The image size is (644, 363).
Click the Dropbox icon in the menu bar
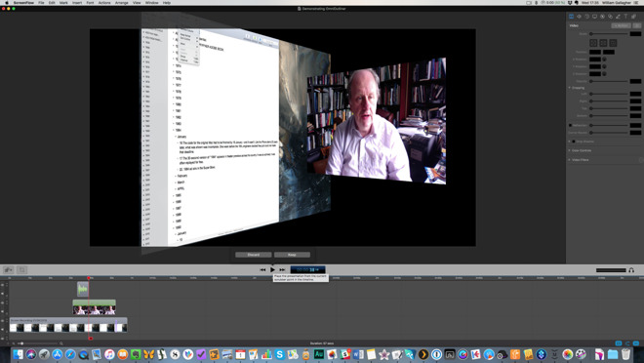(x=570, y=3)
